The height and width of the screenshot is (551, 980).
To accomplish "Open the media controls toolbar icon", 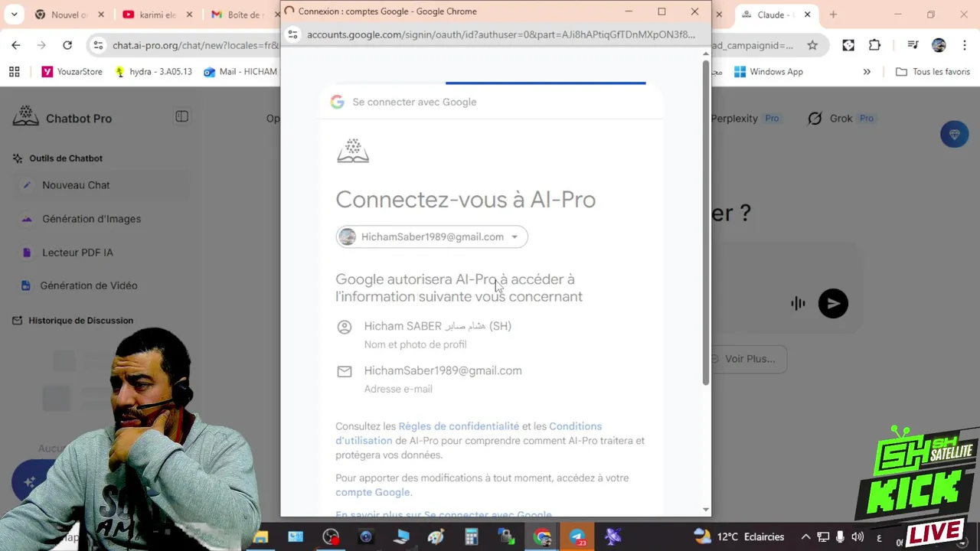I will pyautogui.click(x=913, y=45).
